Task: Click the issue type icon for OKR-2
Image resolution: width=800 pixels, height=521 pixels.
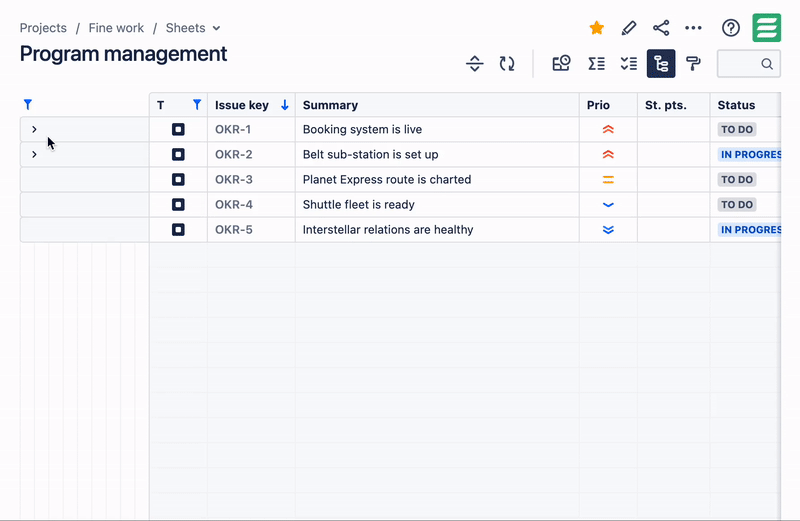Action: point(178,154)
